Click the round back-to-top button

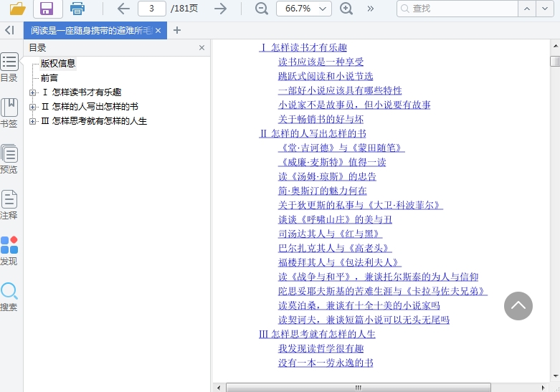click(x=518, y=306)
